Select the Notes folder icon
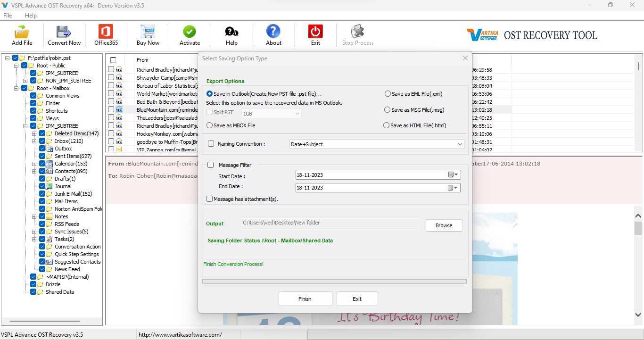 [x=49, y=216]
